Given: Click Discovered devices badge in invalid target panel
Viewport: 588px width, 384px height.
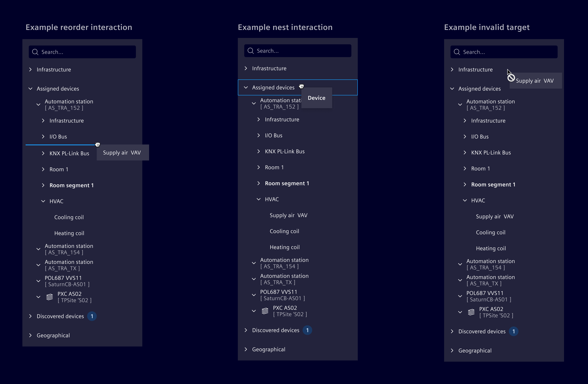Looking at the screenshot, I should tap(513, 332).
